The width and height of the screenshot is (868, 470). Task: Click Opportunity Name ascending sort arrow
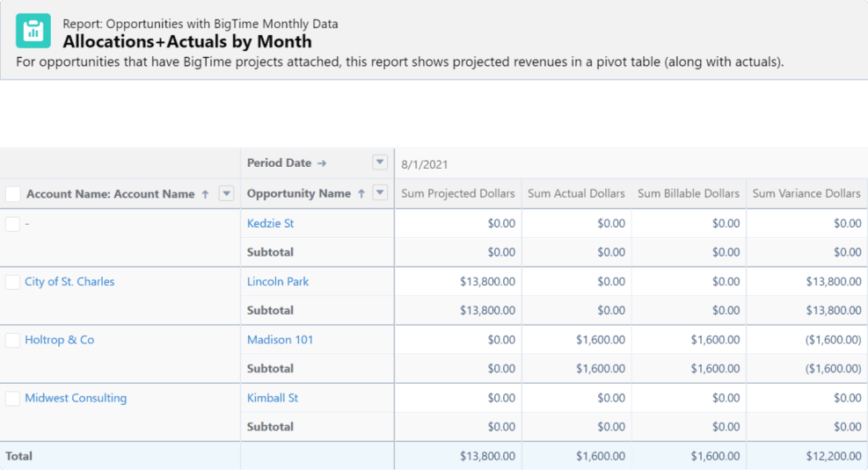coord(361,193)
